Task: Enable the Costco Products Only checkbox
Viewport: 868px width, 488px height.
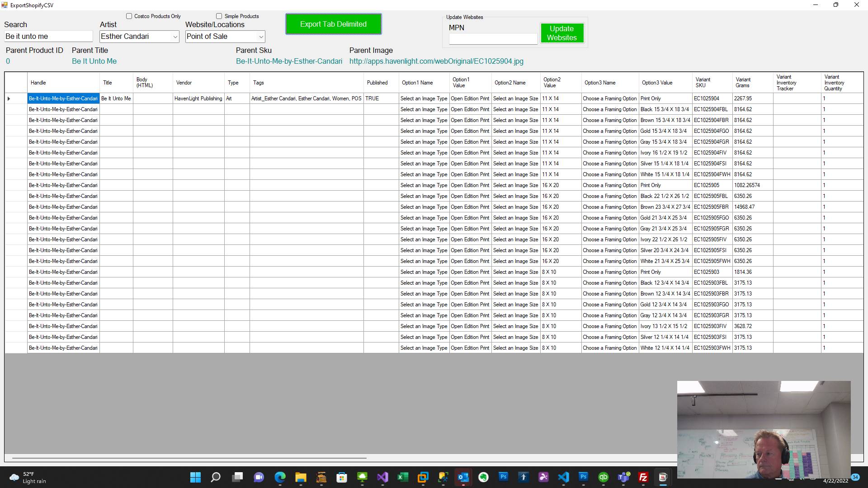Action: click(129, 16)
